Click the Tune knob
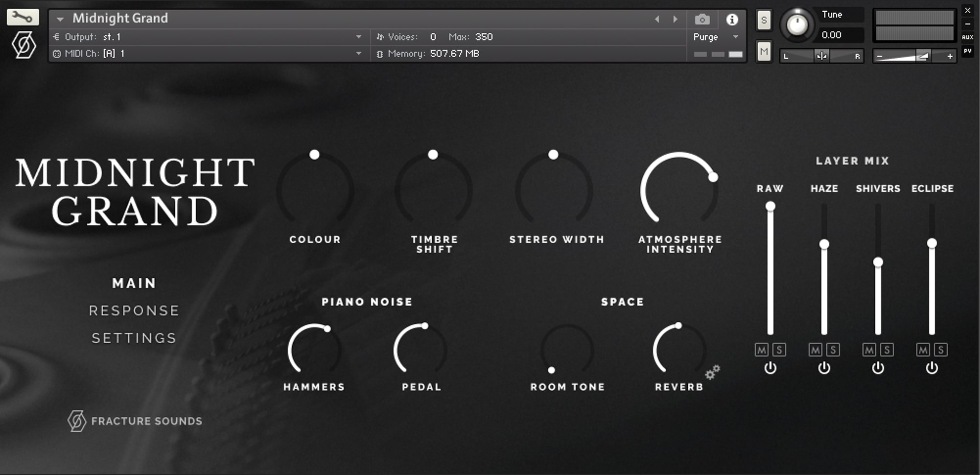The image size is (980, 475). (797, 24)
